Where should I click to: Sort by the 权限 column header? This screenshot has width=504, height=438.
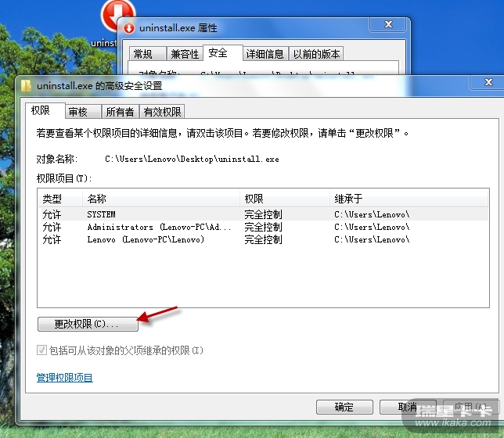(285, 199)
